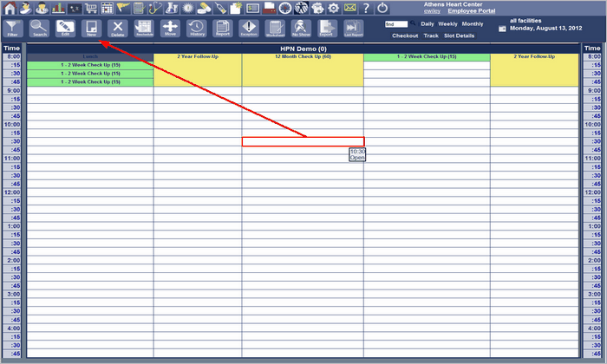Image resolution: width=607 pixels, height=364 pixels.
Task: Mark appointment as No Show
Action: pos(301,29)
